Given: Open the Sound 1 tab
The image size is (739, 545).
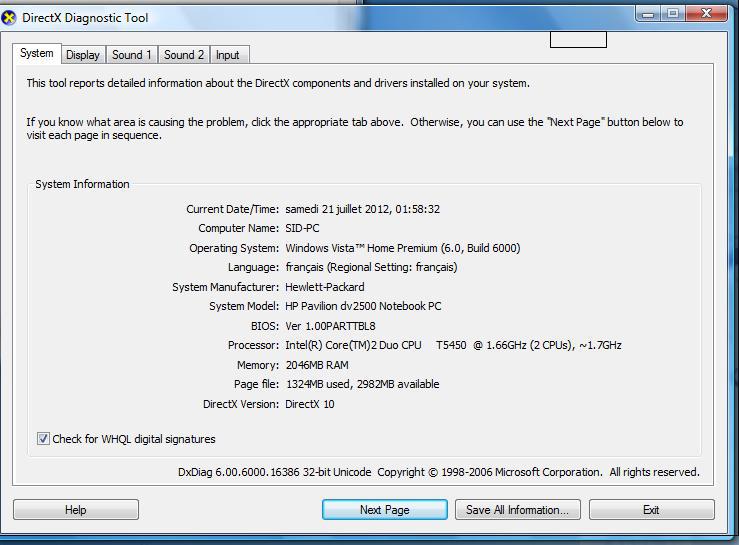Looking at the screenshot, I should tap(131, 55).
